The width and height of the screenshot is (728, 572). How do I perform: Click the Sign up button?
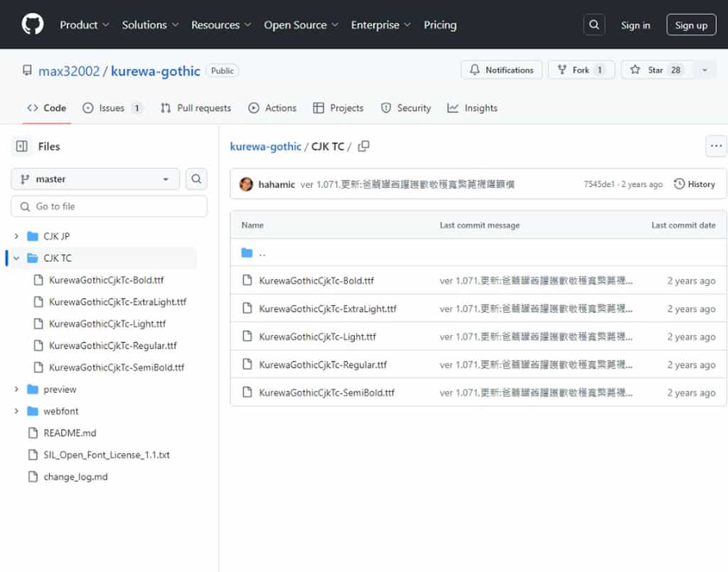click(691, 25)
